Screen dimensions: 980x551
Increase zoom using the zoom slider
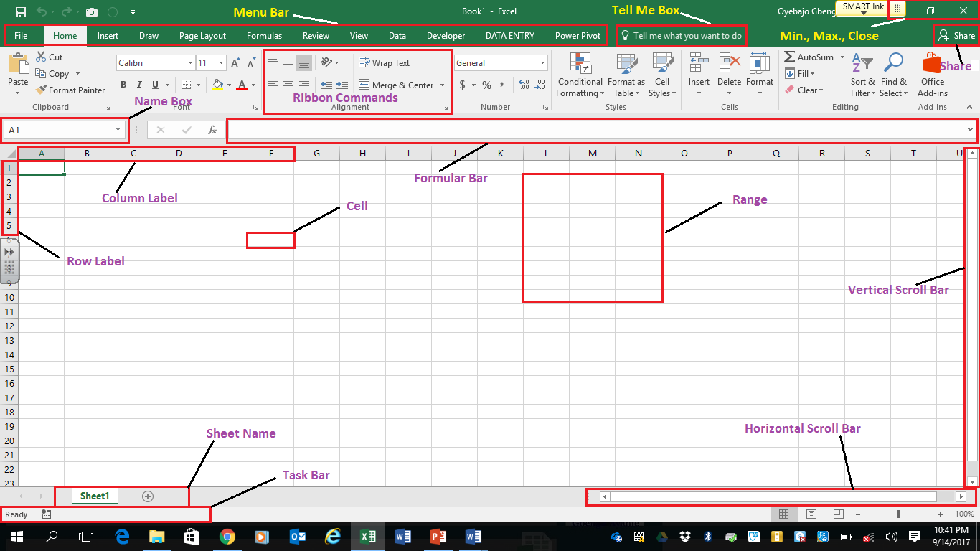pos(940,514)
